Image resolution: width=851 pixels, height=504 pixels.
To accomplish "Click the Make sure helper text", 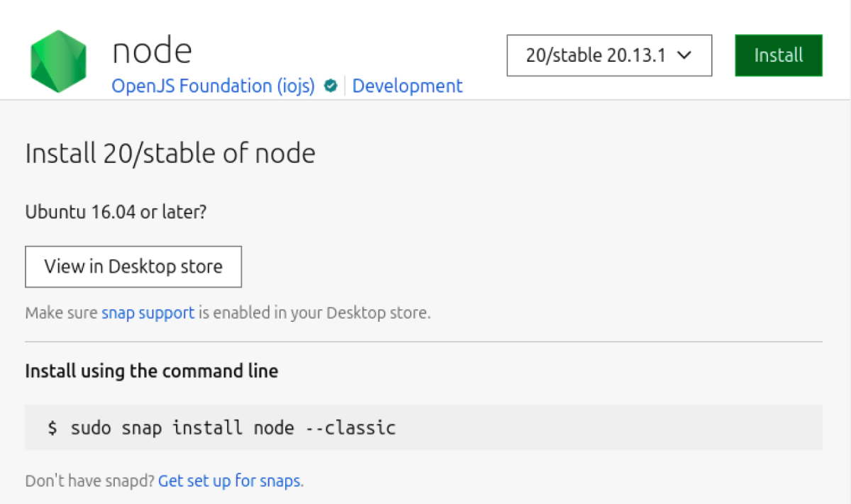I will coord(62,313).
